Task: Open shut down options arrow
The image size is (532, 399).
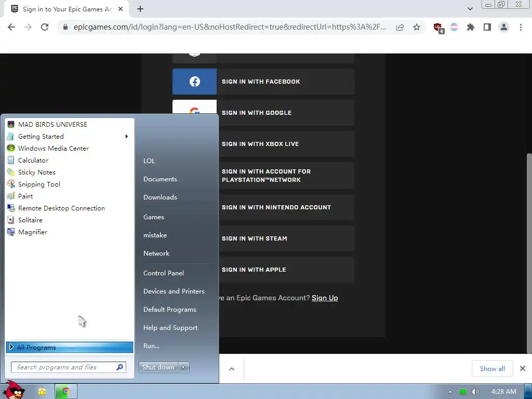Action: [183, 367]
